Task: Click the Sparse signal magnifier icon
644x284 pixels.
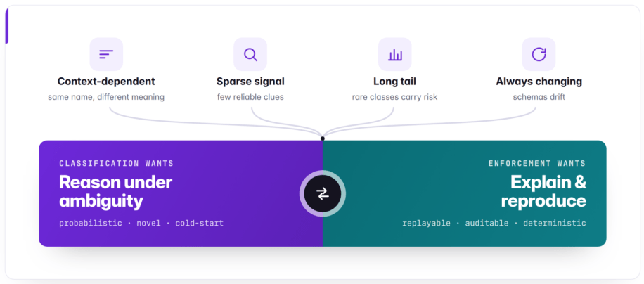Action: tap(250, 54)
